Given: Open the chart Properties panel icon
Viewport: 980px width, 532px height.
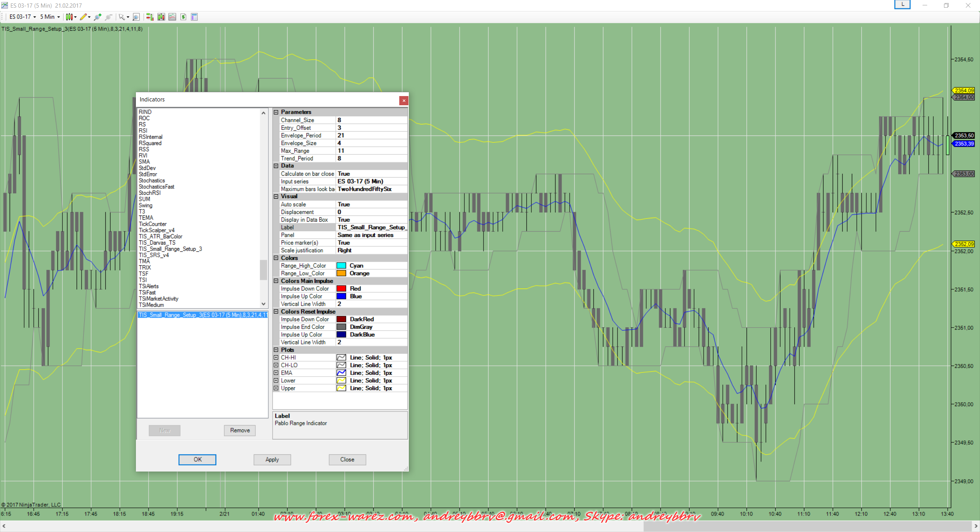Looking at the screenshot, I should (x=194, y=17).
